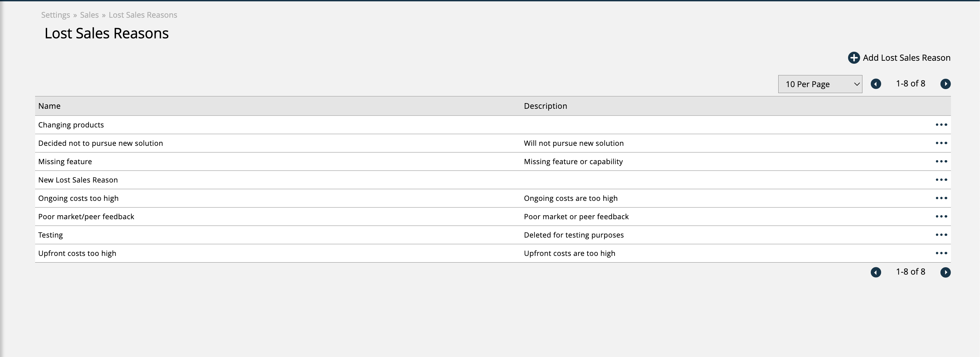Go to previous page using top arrow
The width and height of the screenshot is (980, 357).
coord(875,84)
